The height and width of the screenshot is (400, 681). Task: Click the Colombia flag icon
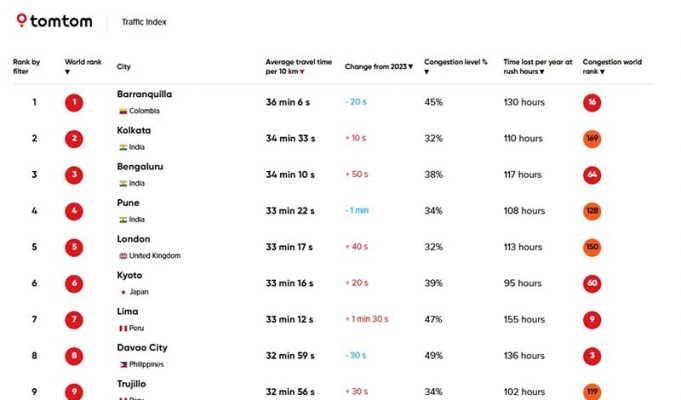pyautogui.click(x=122, y=111)
